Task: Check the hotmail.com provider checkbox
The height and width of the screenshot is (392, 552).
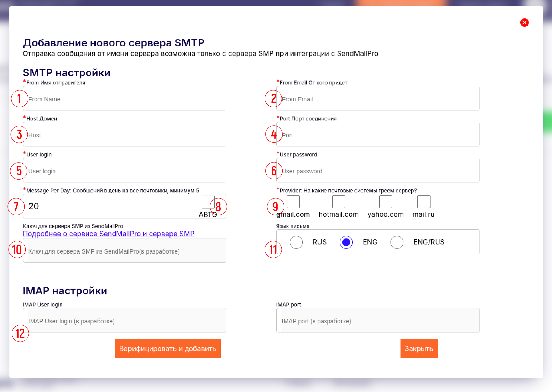Action: [339, 202]
